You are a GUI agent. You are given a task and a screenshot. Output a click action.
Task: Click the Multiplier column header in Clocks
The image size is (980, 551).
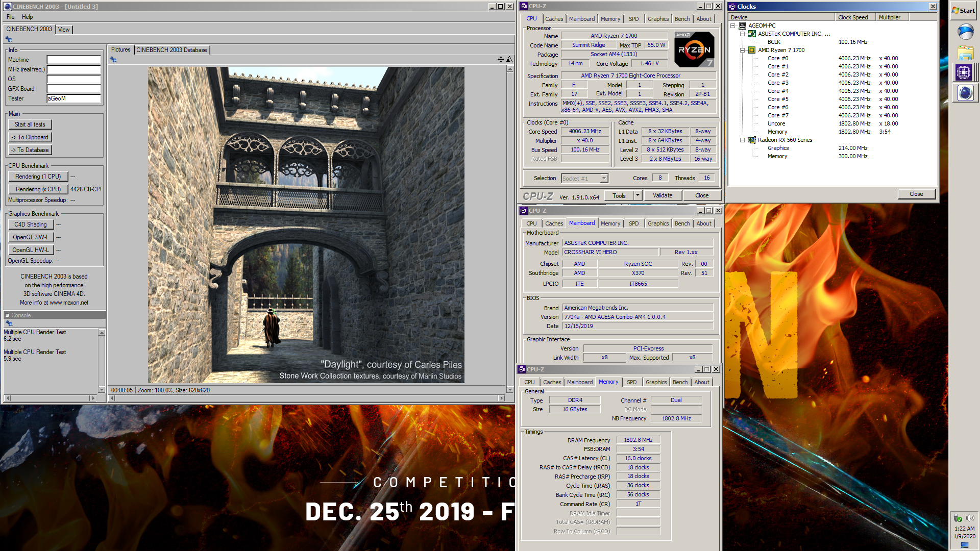(892, 17)
